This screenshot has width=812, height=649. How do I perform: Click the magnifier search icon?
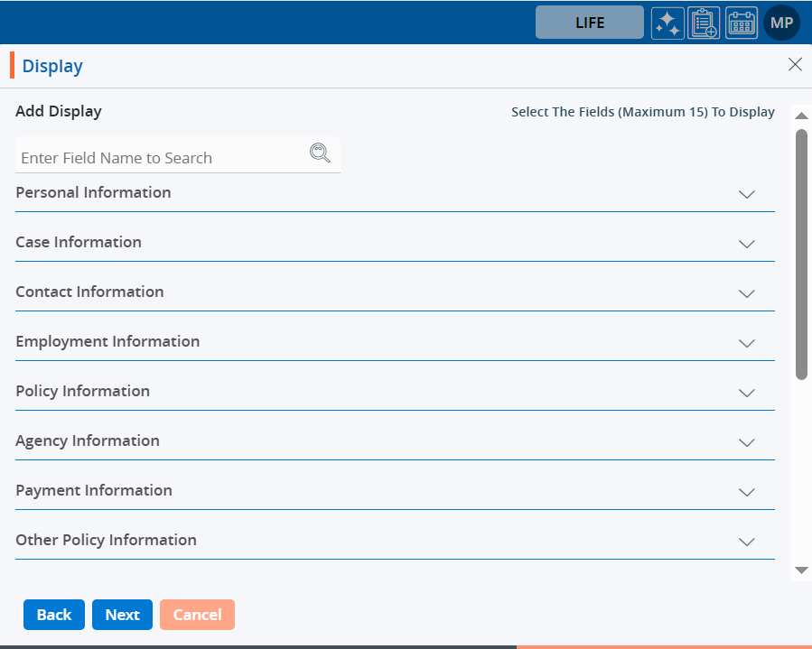[x=320, y=153]
